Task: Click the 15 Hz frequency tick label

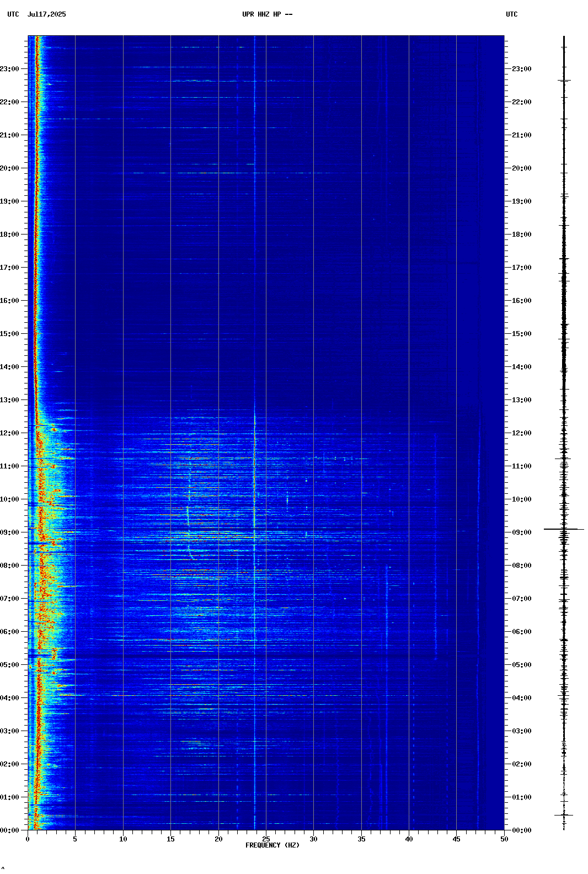Action: pyautogui.click(x=170, y=839)
